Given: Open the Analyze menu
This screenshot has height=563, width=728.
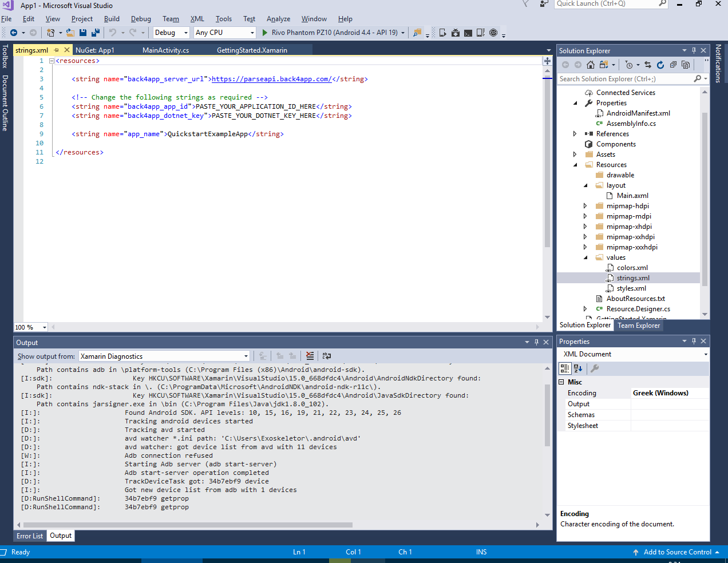Looking at the screenshot, I should tap(278, 19).
